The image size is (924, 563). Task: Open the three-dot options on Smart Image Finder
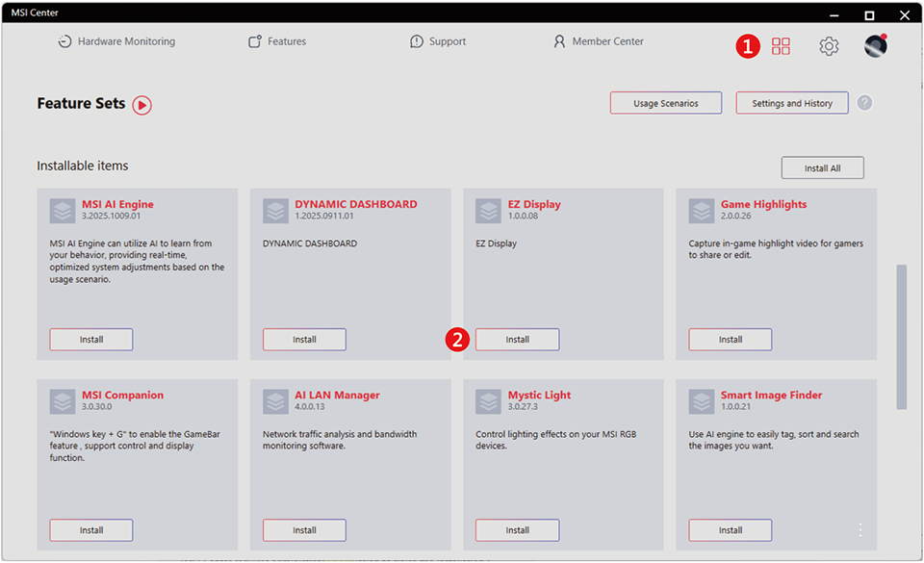(860, 529)
